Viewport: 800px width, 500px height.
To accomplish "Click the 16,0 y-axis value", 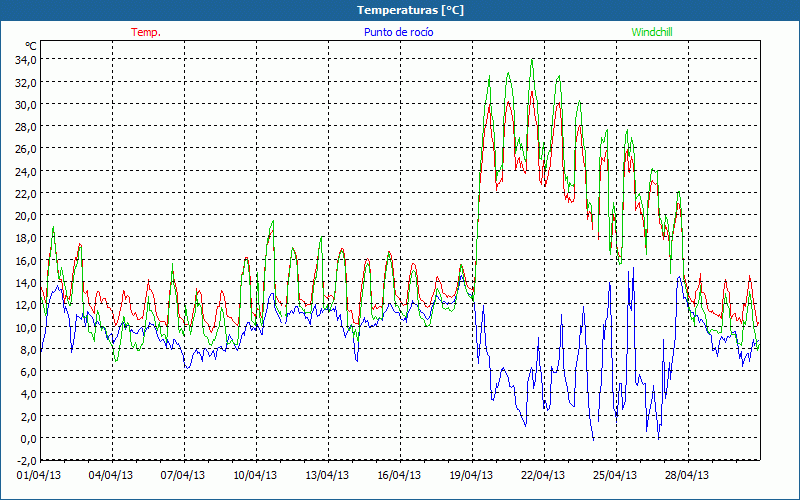I will pos(26,260).
